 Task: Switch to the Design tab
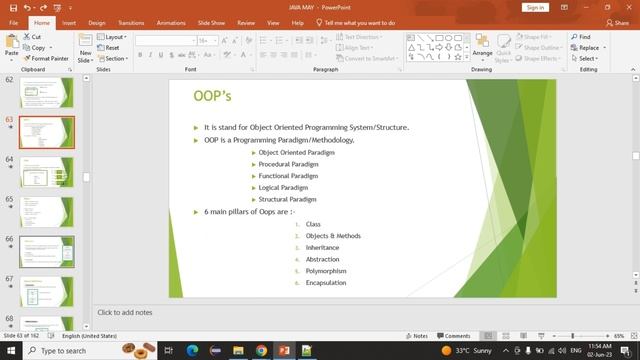point(97,23)
